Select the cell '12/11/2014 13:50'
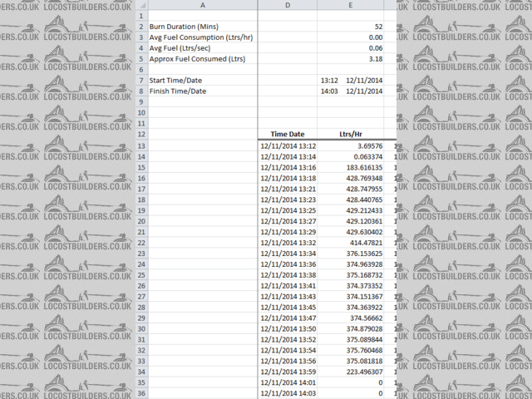532x399 pixels. click(288, 329)
